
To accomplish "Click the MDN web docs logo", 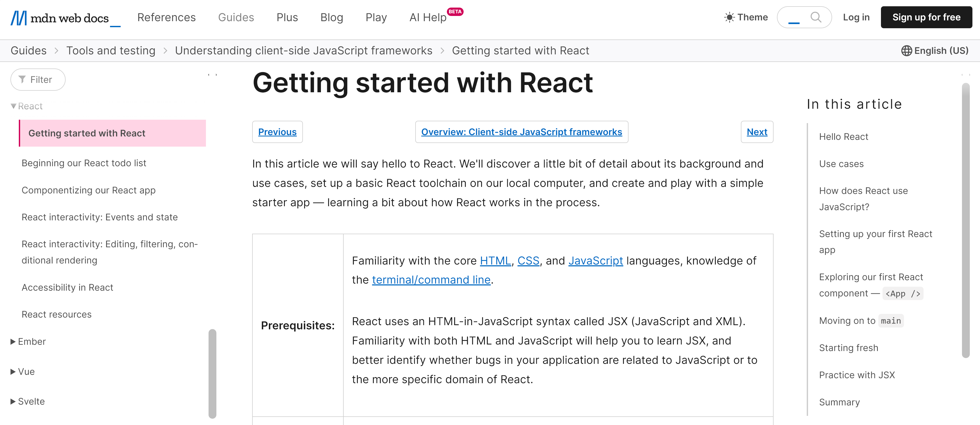I will (65, 18).
